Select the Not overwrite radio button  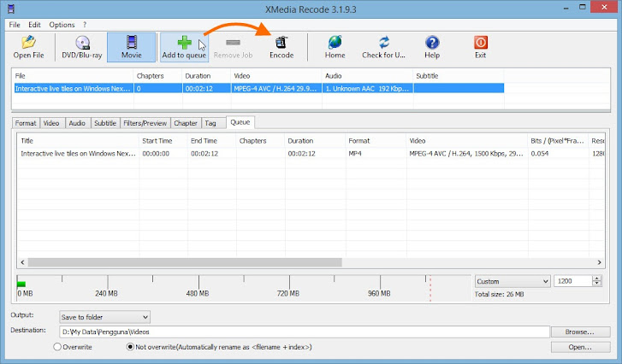130,347
